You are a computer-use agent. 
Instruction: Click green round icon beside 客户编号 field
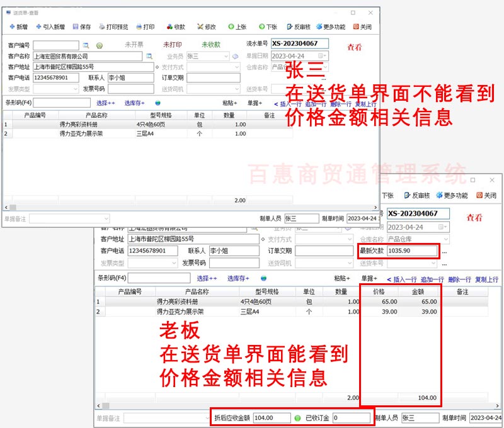coord(100,45)
